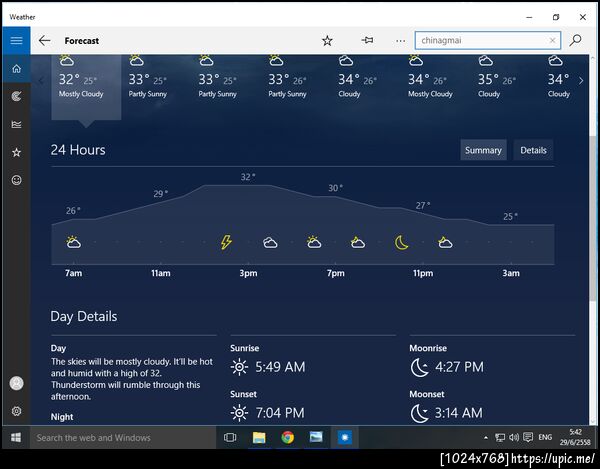Open the more options ellipsis menu
This screenshot has width=600, height=469.
point(400,41)
